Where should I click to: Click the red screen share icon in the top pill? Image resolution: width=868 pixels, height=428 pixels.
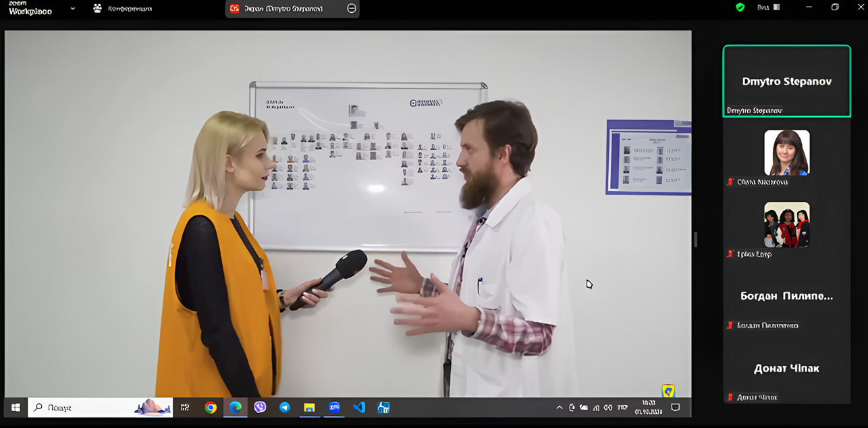click(x=235, y=9)
